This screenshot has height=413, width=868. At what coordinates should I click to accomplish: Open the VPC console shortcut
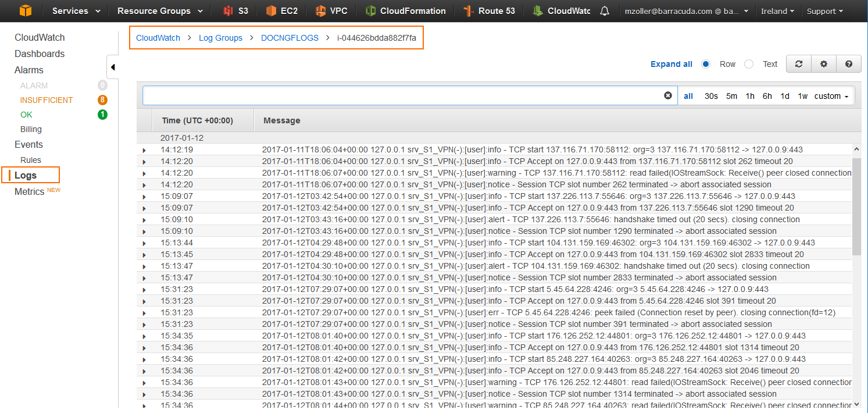(331, 10)
